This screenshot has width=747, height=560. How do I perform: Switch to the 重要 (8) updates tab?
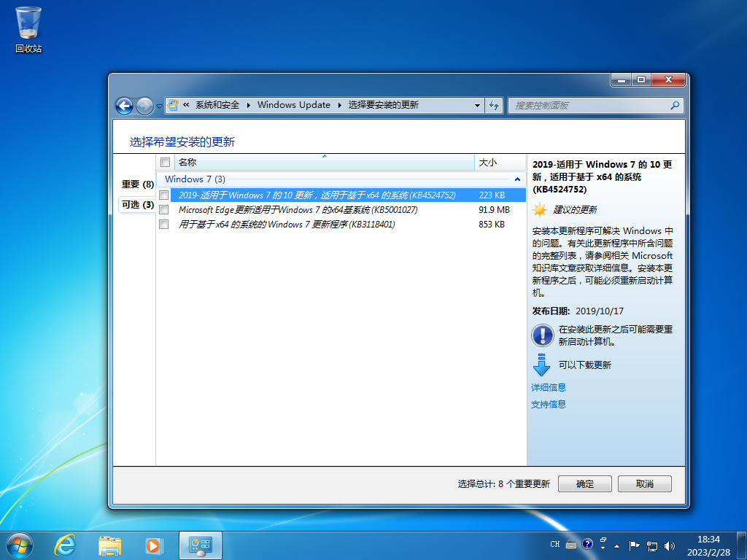138,184
